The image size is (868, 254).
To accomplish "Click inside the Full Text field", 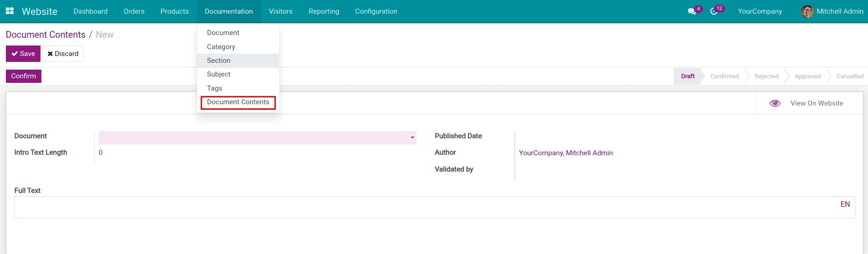I will (x=423, y=208).
